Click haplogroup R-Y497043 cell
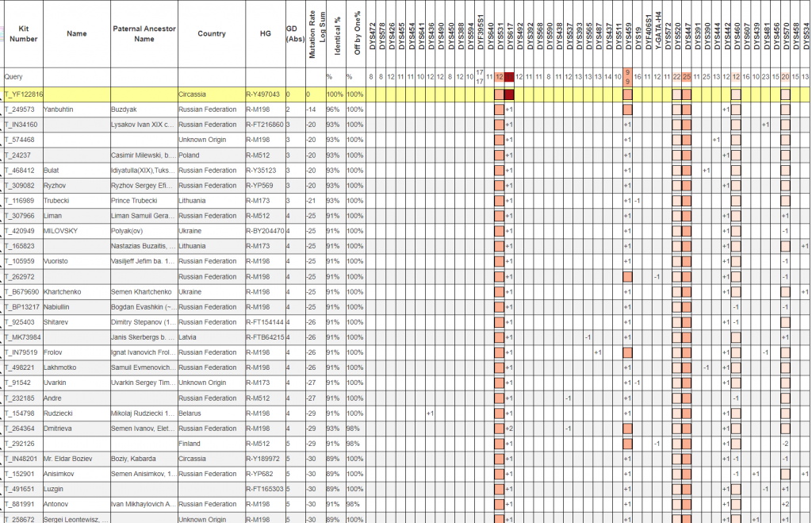This screenshot has width=812, height=523. click(x=264, y=94)
